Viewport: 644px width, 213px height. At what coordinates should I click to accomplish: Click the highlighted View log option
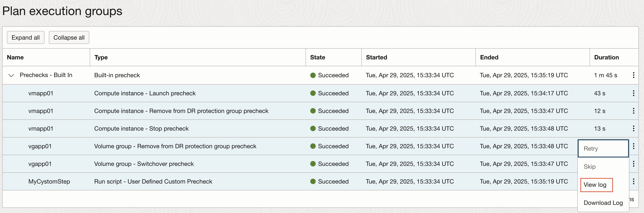point(595,185)
